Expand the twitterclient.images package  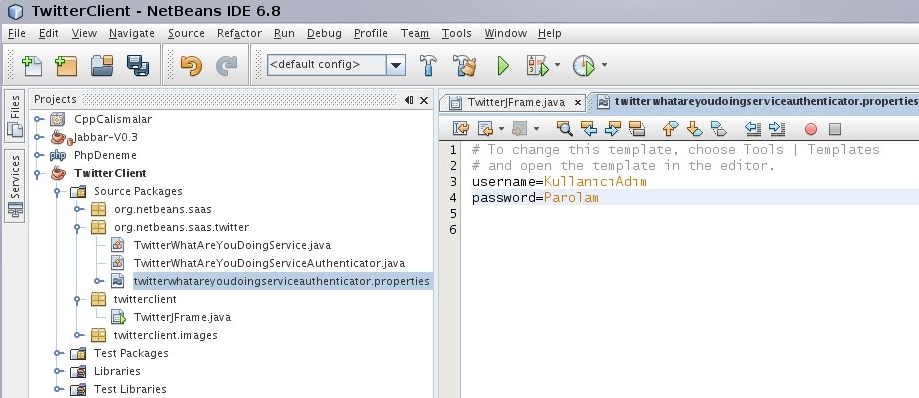79,335
